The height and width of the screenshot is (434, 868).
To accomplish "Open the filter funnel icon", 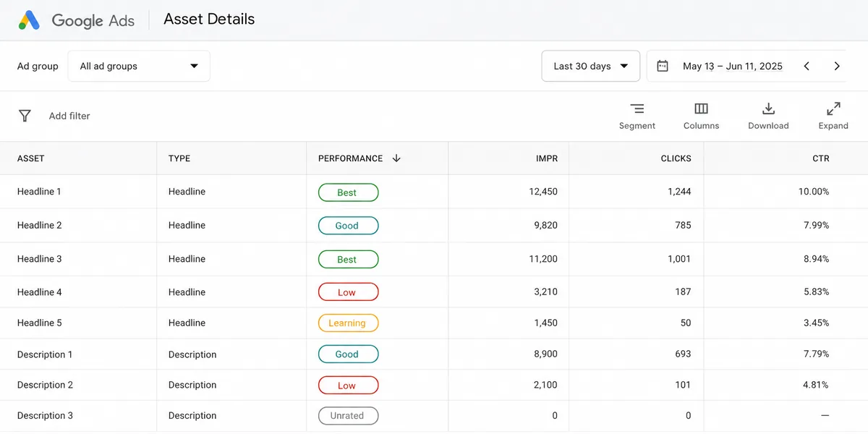I will coord(25,116).
